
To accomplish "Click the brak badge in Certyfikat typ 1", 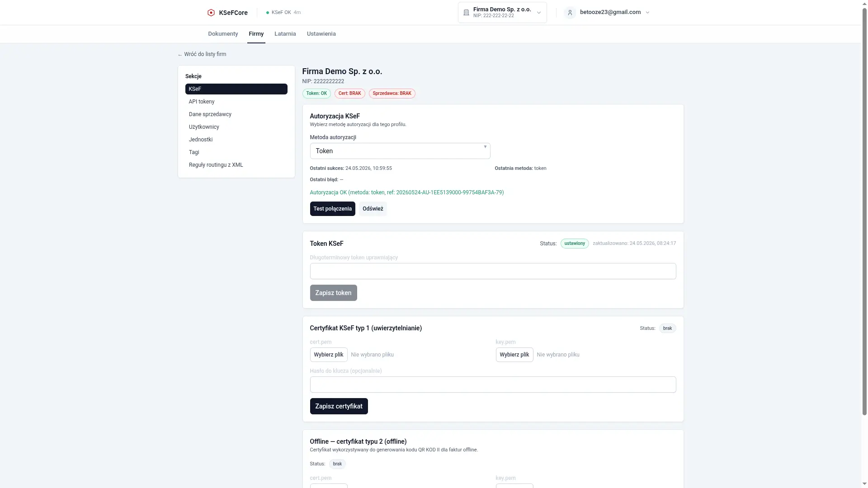I will click(x=667, y=328).
